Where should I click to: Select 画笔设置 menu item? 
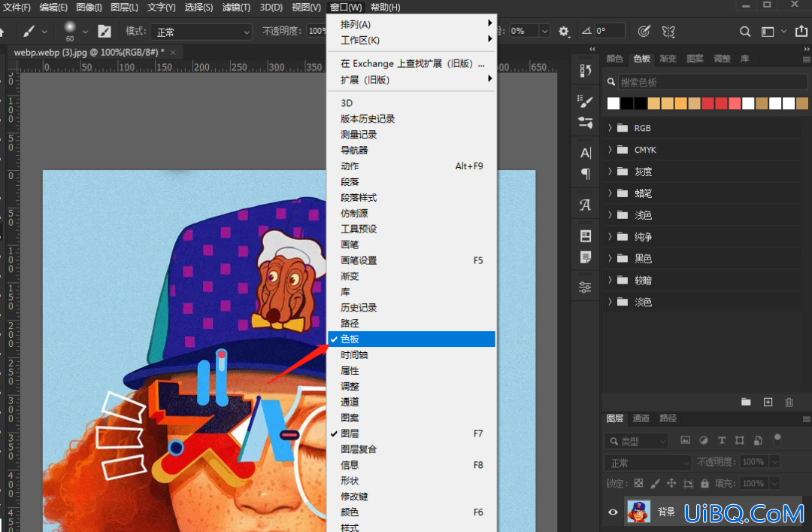click(x=411, y=260)
